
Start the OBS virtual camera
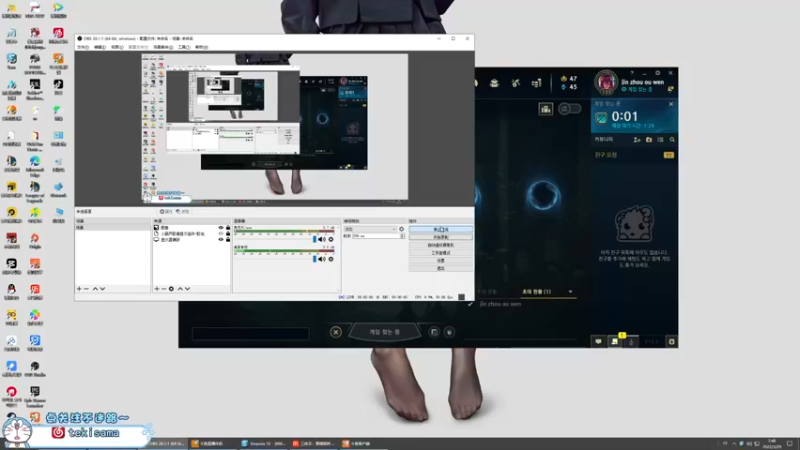pos(441,245)
